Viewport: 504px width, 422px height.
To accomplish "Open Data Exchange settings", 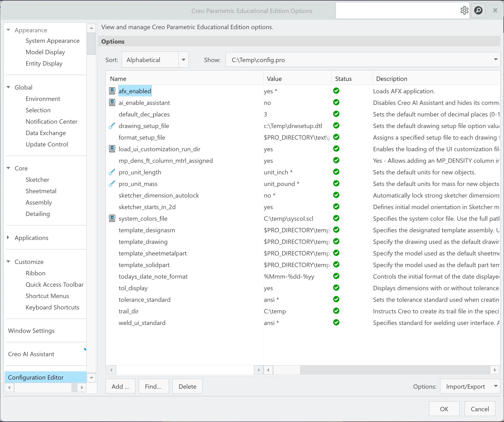I will pos(45,133).
